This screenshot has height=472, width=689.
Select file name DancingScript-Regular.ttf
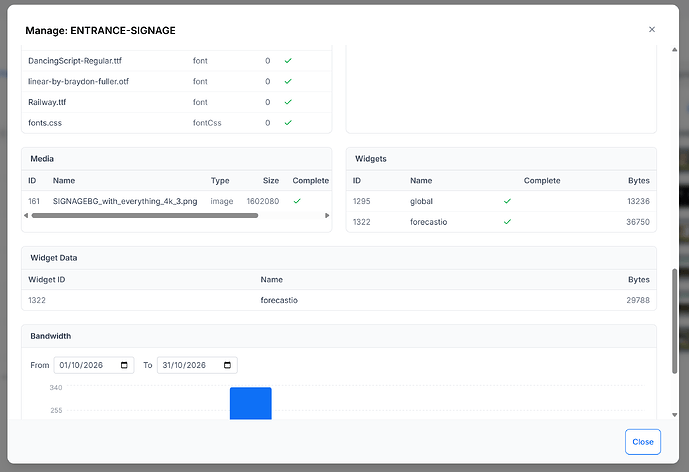click(75, 61)
